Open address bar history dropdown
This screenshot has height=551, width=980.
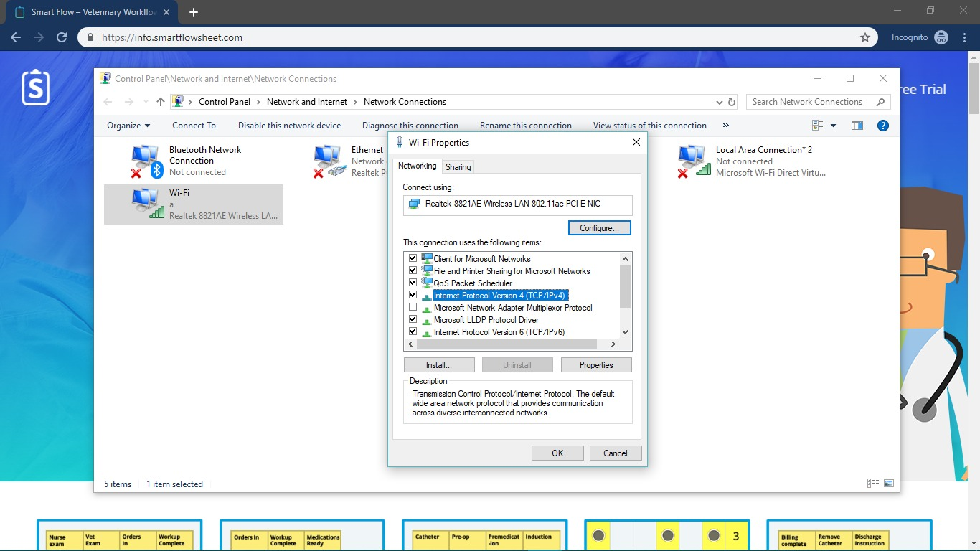(720, 102)
